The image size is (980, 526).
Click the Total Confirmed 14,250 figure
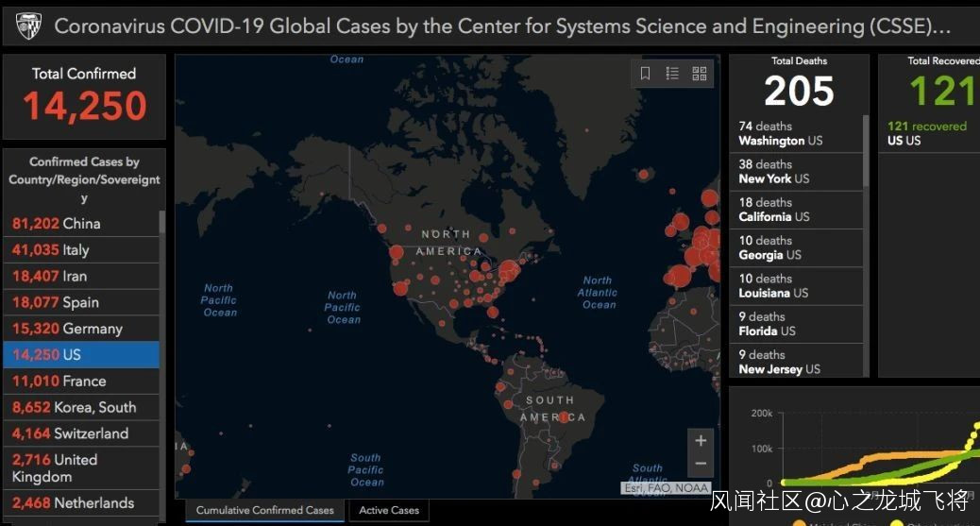tap(84, 105)
